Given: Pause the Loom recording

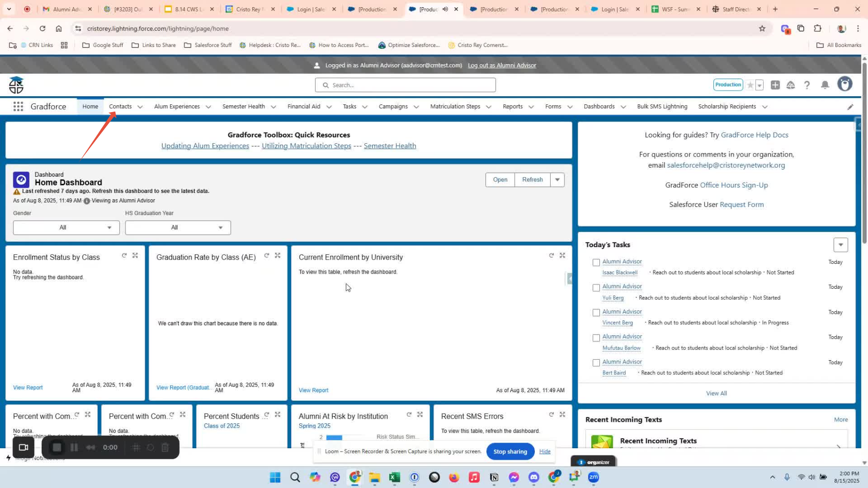Looking at the screenshot, I should (x=74, y=448).
